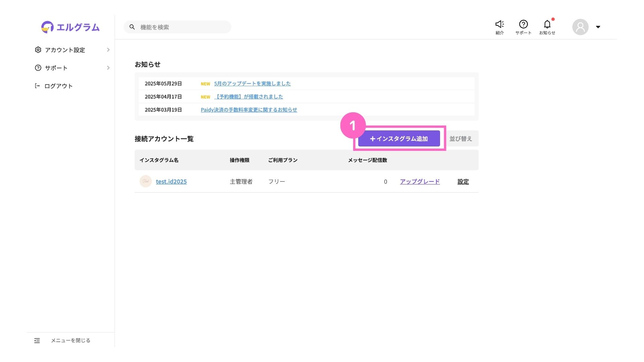
Task: Expand the アカウント設定 chevron
Action: click(x=108, y=50)
